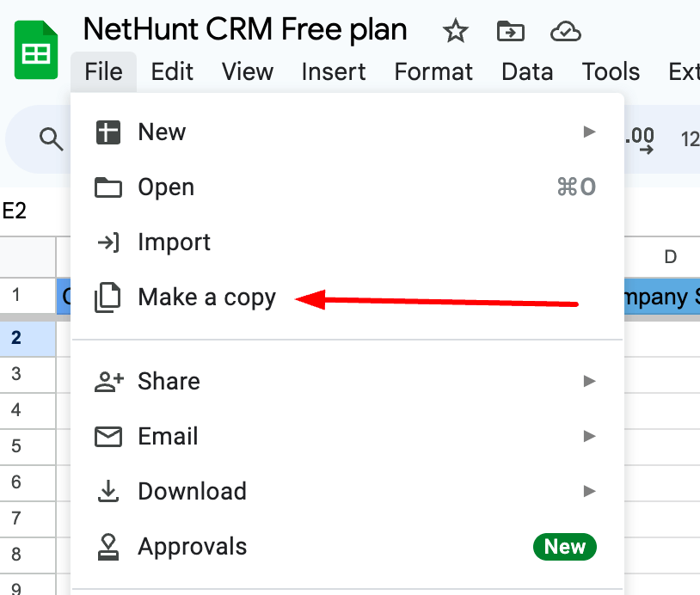Viewport: 700px width, 595px height.
Task: Open the search menus icon
Action: [x=52, y=138]
